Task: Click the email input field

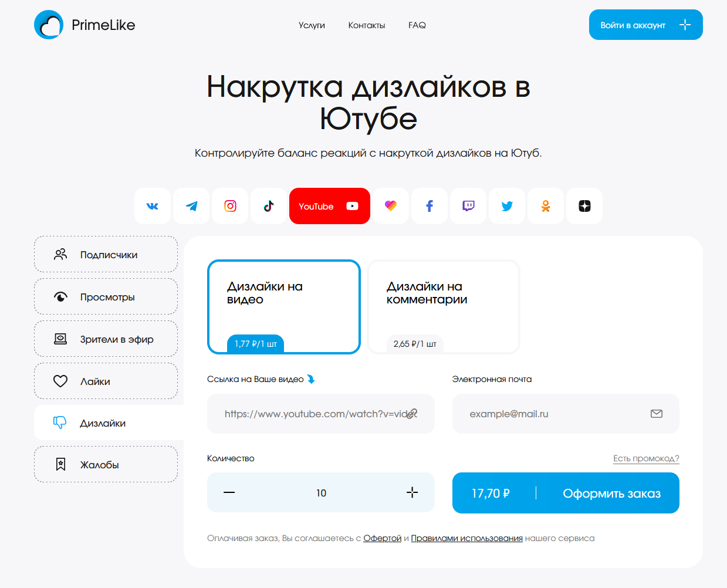Action: [x=566, y=414]
